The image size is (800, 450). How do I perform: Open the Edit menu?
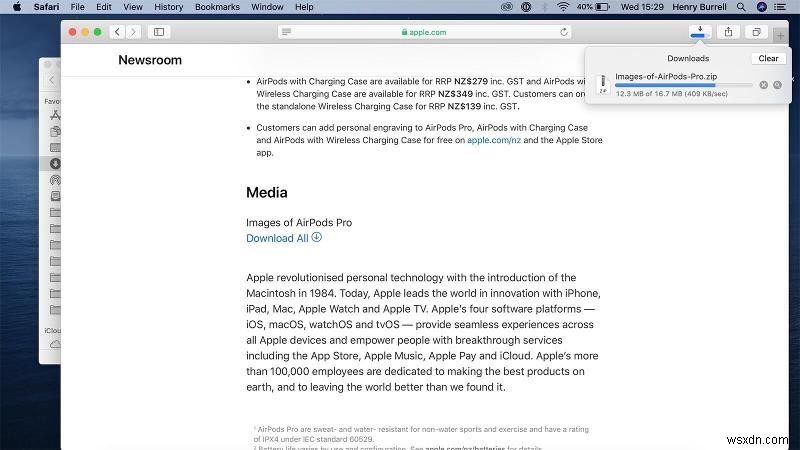coord(104,7)
